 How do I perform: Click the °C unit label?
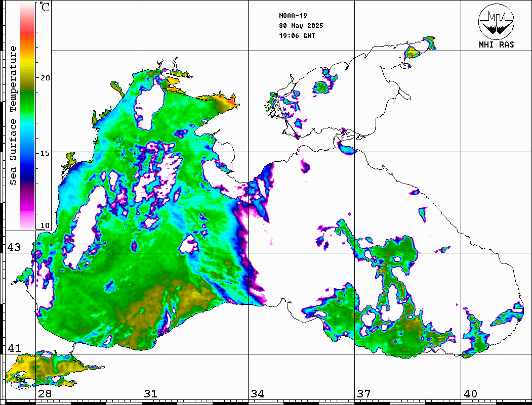coord(45,7)
